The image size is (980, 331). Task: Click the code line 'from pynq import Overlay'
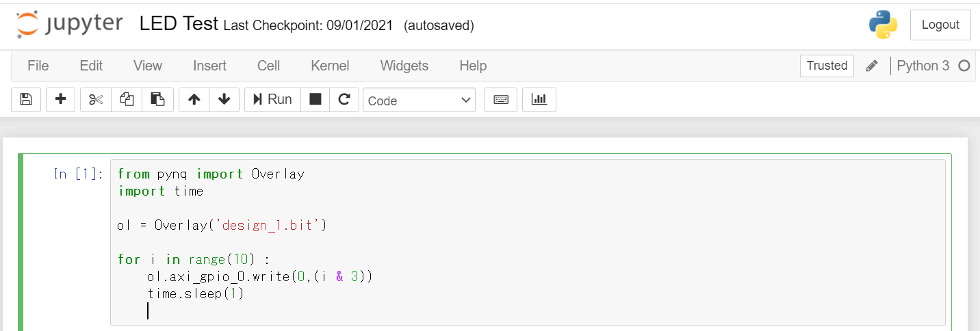pos(211,174)
